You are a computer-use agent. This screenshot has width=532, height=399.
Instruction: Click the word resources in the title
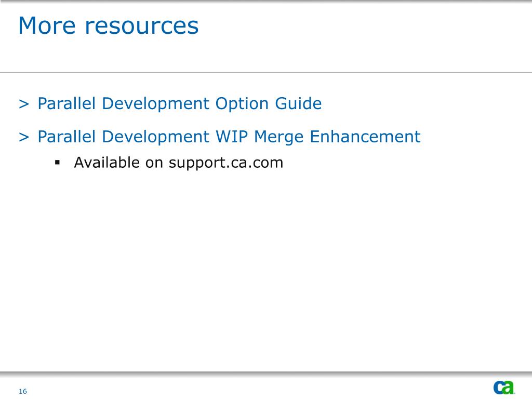(141, 26)
